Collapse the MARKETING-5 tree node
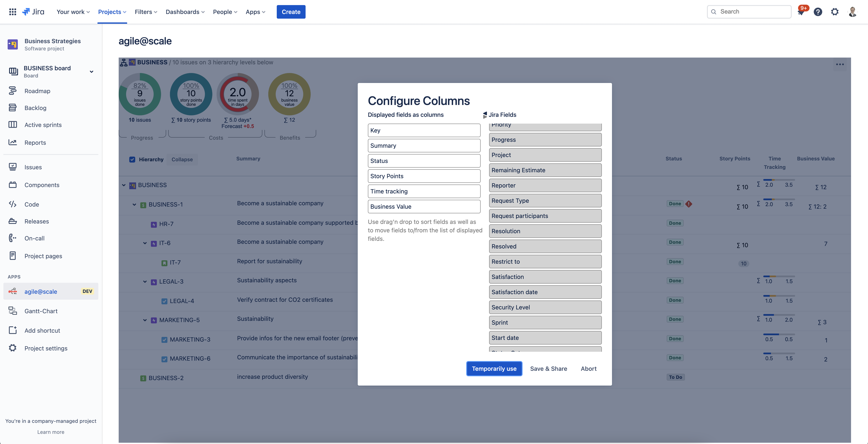 coord(145,320)
